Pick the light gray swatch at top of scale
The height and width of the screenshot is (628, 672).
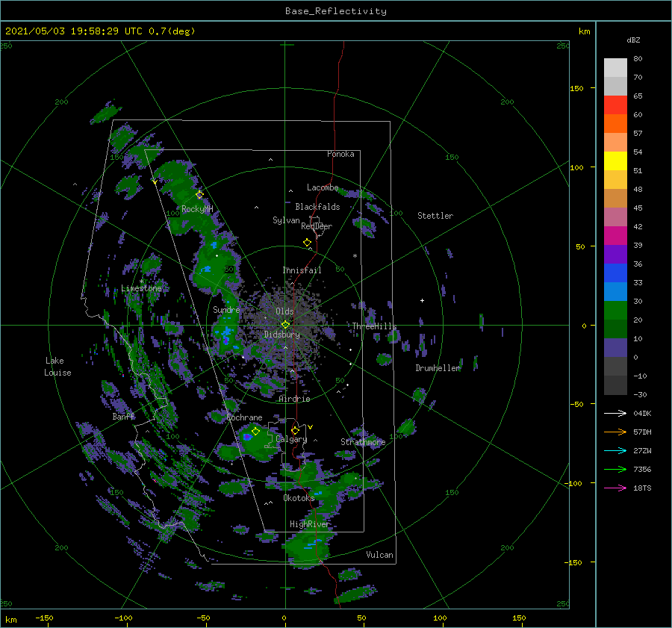pos(615,68)
